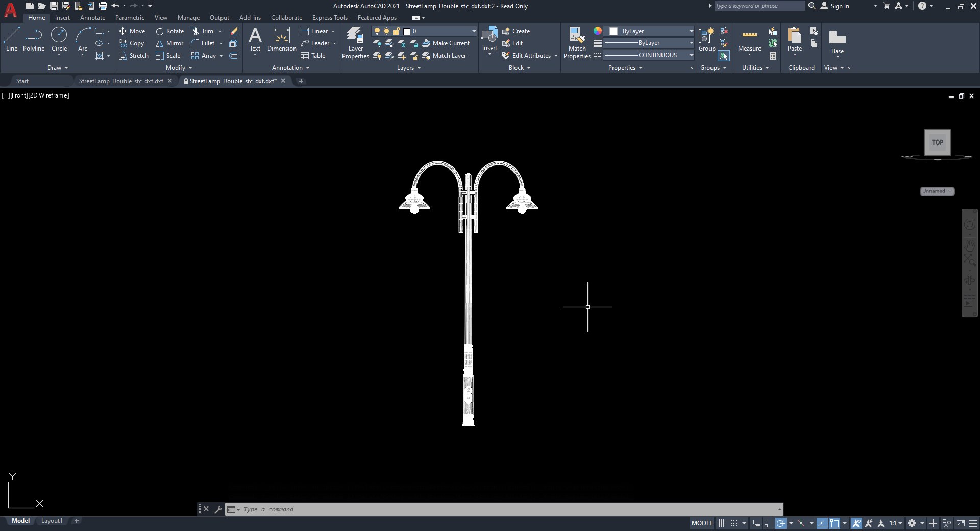This screenshot has width=980, height=531.
Task: Toggle ortho mode in status bar
Action: coord(768,523)
